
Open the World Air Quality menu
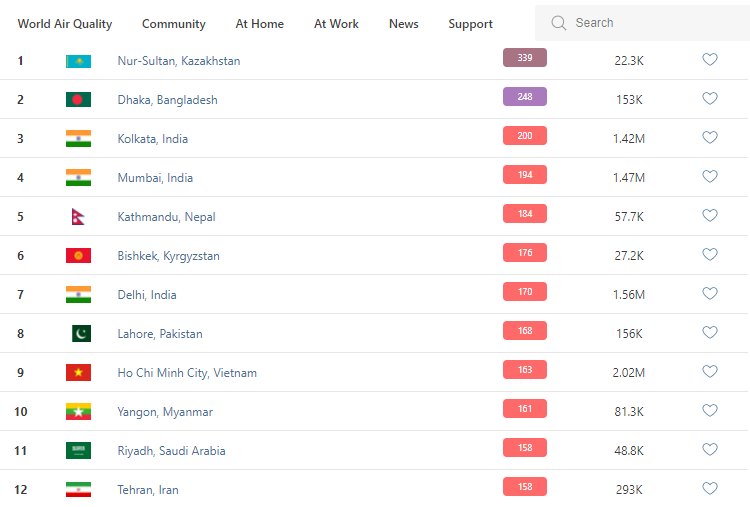coord(65,24)
